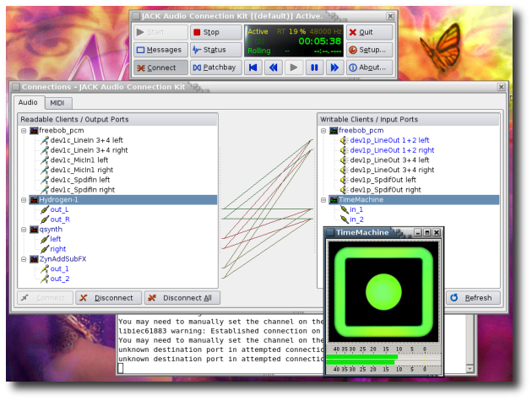Select the dev1p_LineOut 1+2 left input port
Screen dimensions: 532x401
389,140
